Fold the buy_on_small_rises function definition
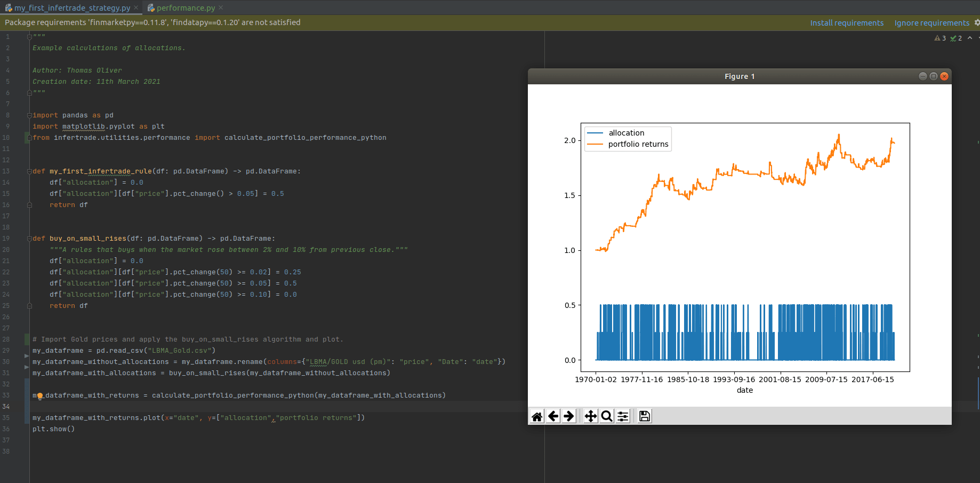980x483 pixels. click(29, 239)
